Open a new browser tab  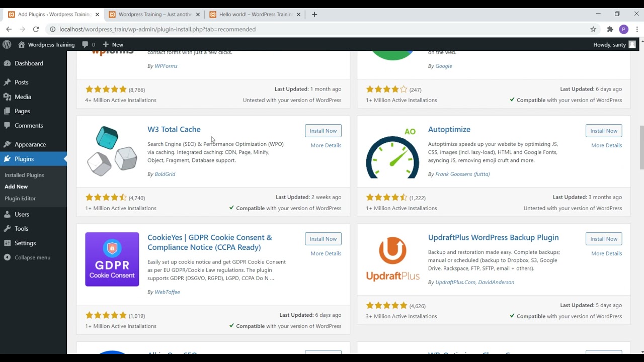(x=314, y=15)
